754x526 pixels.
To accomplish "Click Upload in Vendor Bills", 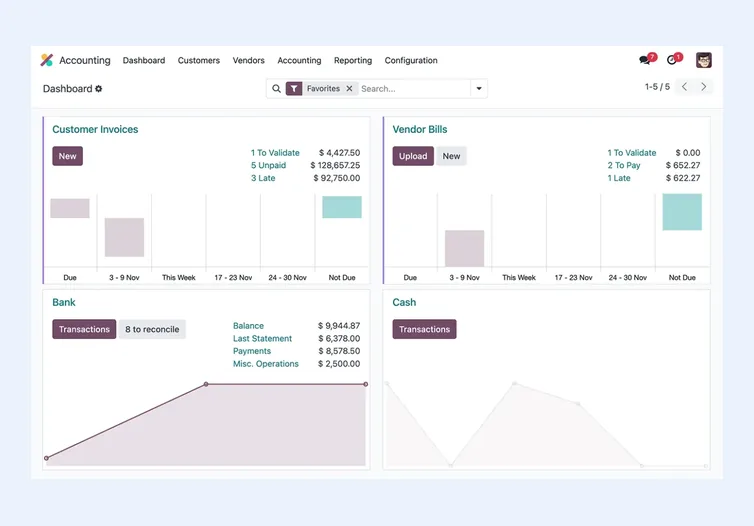I will (413, 156).
